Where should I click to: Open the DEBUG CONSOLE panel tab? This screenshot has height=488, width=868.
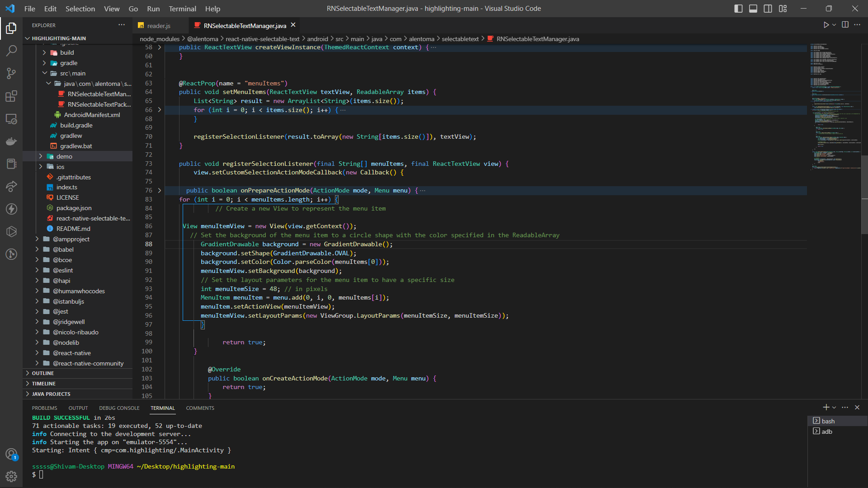(119, 408)
